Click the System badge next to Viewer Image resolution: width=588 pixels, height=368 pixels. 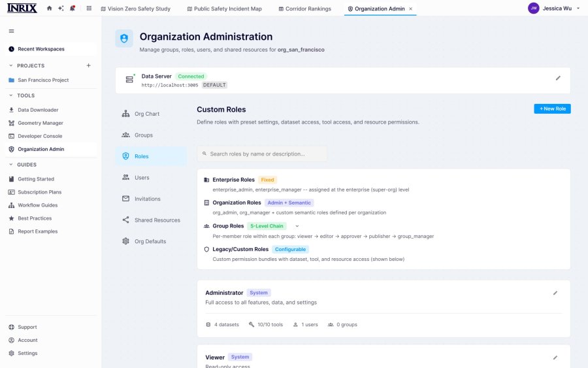click(240, 357)
